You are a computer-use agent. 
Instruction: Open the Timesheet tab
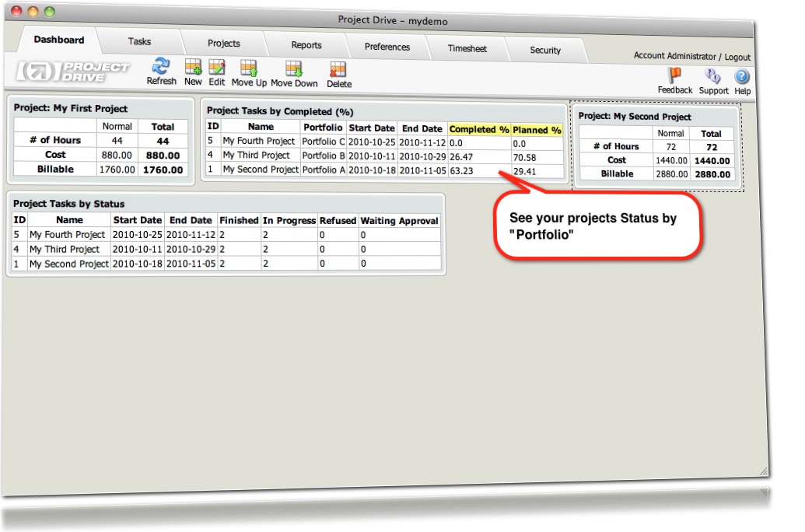467,48
